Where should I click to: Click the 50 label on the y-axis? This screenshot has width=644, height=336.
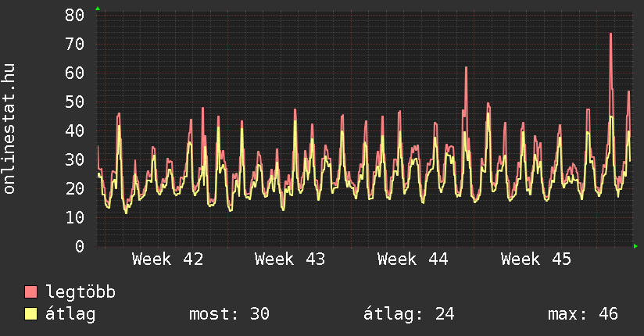click(x=75, y=102)
